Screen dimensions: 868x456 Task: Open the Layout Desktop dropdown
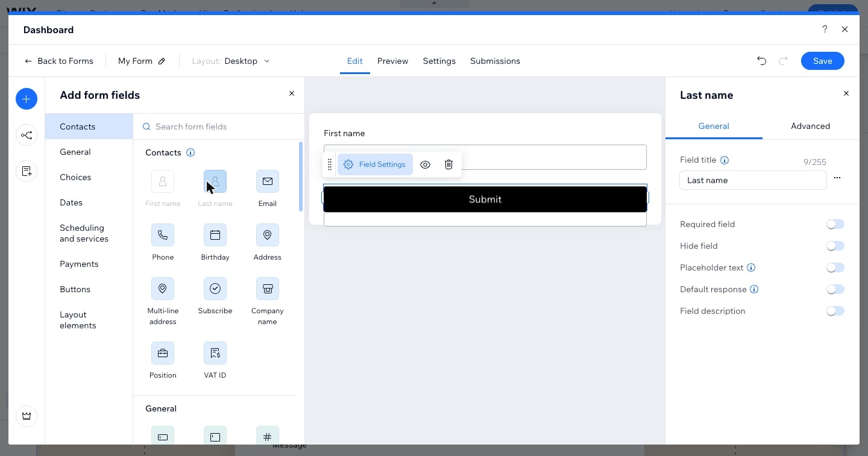tap(231, 61)
